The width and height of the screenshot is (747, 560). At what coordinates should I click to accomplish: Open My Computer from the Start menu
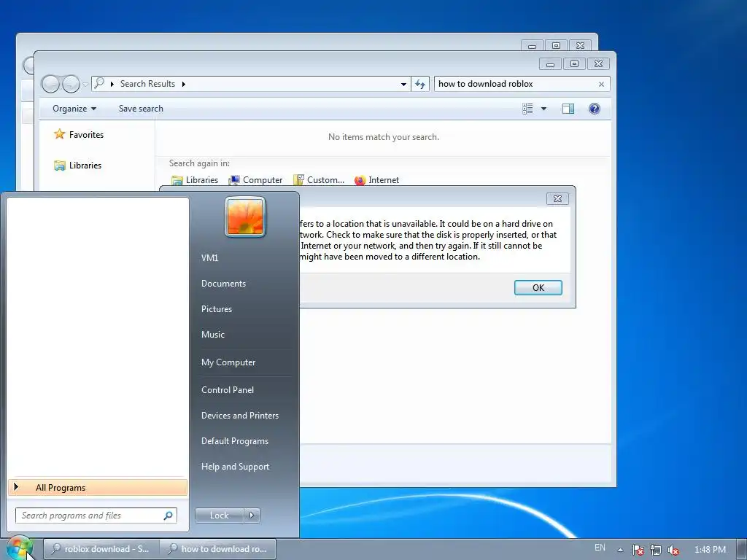tap(228, 362)
